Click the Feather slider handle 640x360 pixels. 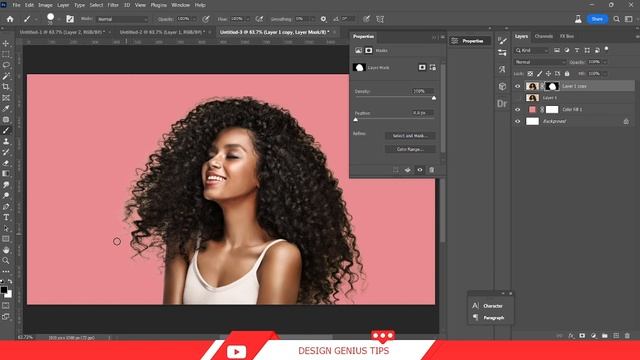pos(356,120)
